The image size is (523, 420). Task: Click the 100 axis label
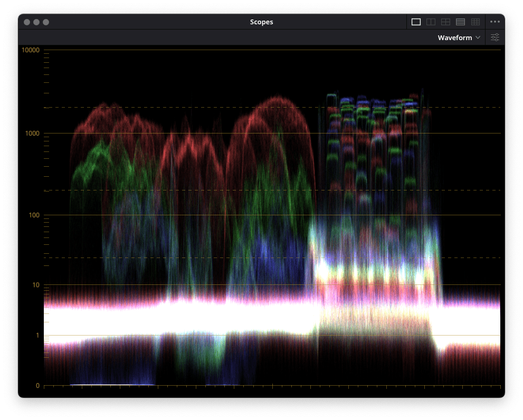pyautogui.click(x=35, y=215)
